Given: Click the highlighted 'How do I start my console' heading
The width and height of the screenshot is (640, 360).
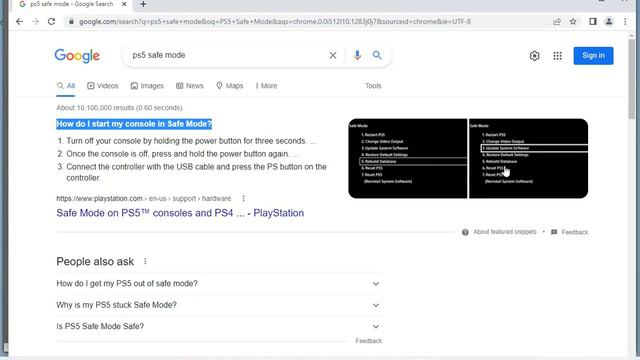Looking at the screenshot, I should click(x=134, y=124).
